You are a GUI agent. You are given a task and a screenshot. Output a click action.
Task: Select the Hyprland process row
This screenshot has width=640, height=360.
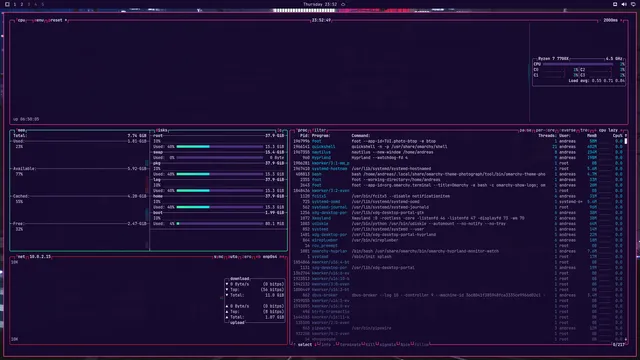click(x=458, y=158)
